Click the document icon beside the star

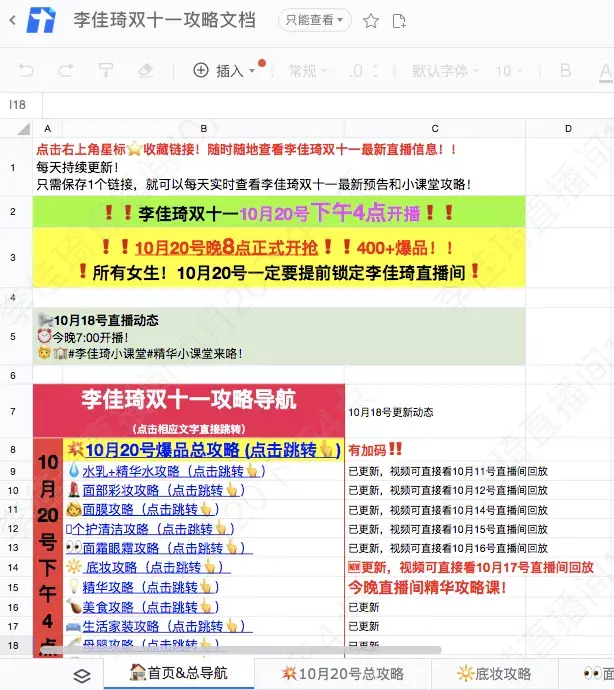398,20
